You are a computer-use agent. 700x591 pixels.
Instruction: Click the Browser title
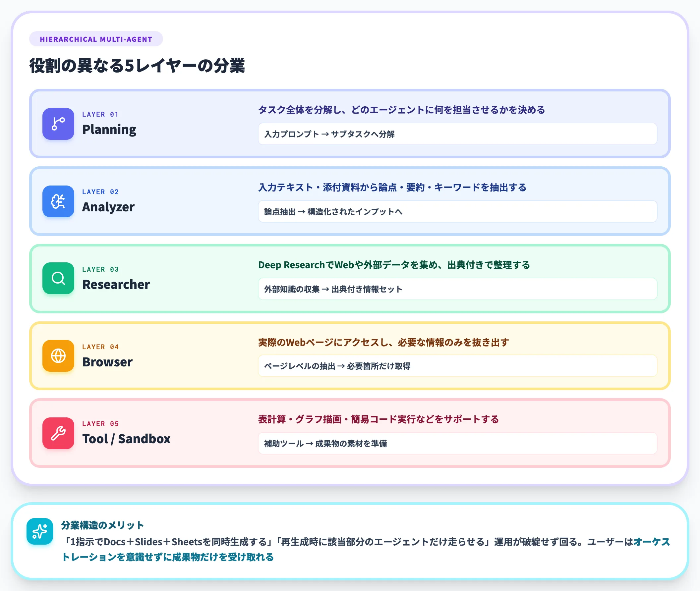pos(107,362)
